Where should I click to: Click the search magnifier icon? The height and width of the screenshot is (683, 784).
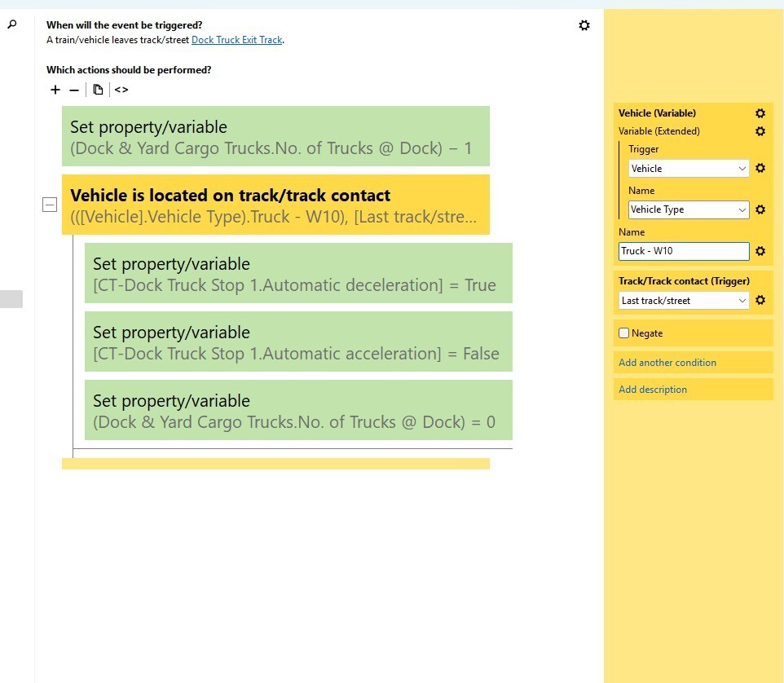pos(12,24)
